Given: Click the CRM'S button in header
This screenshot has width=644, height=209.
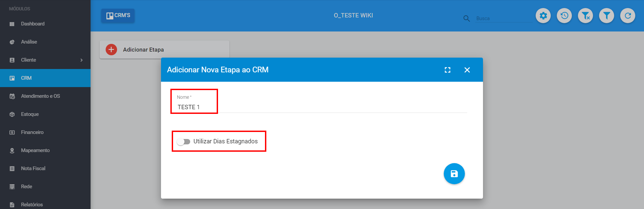Looking at the screenshot, I should [118, 15].
